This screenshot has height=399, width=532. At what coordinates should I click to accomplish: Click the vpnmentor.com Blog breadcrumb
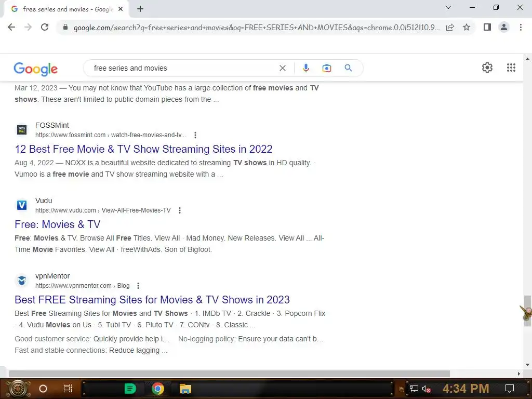[x=83, y=286]
